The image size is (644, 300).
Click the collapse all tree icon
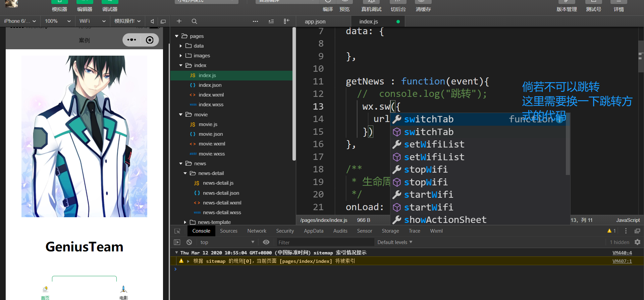tap(271, 21)
